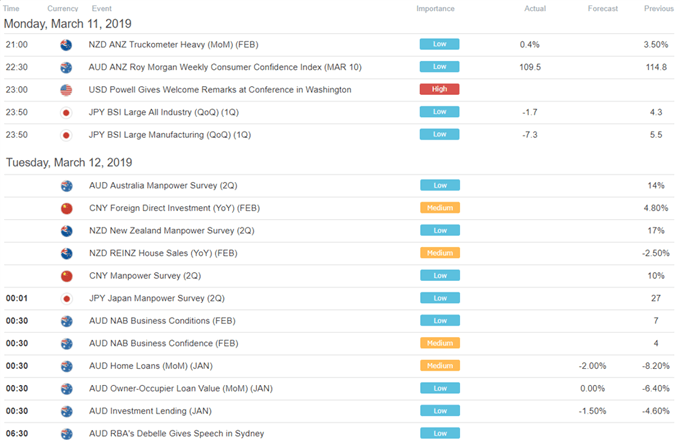
Task: Click the Medium badge for CNY Foreign Direct Investment
Action: click(440, 208)
